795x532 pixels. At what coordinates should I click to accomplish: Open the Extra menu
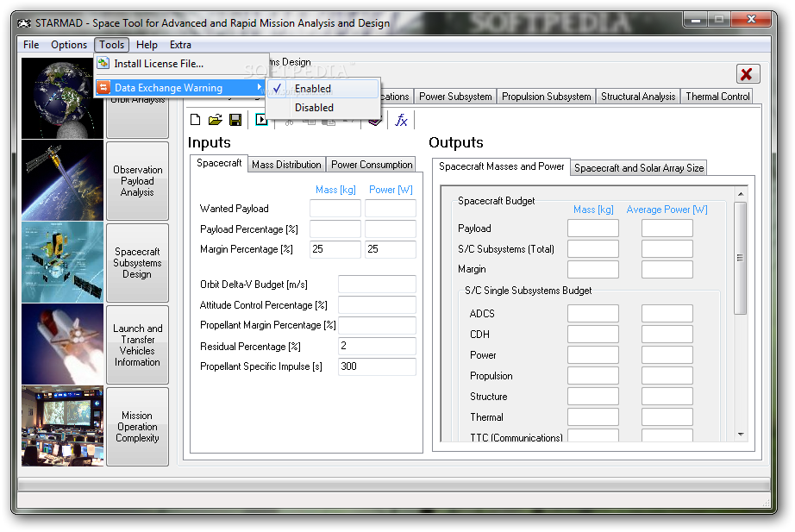(180, 45)
